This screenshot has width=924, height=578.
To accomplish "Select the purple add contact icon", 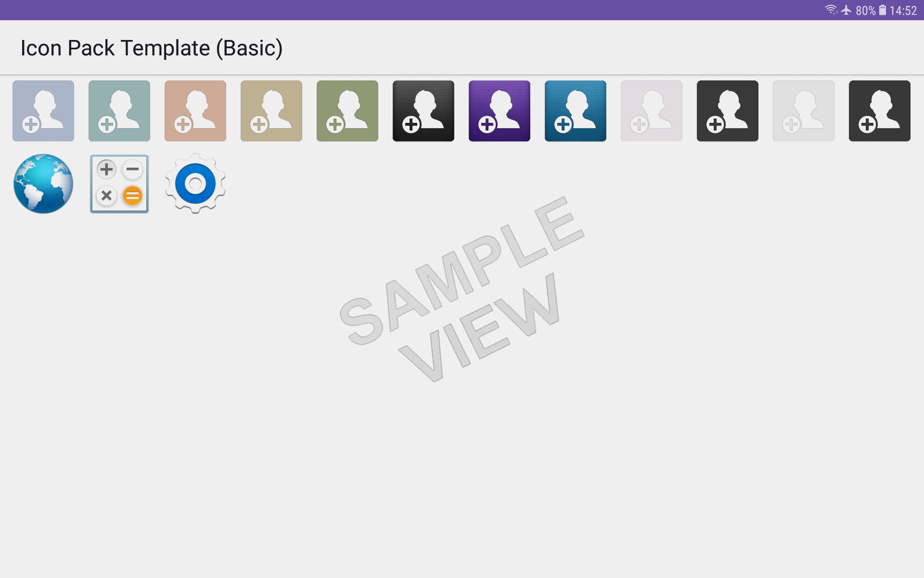I will click(x=500, y=110).
